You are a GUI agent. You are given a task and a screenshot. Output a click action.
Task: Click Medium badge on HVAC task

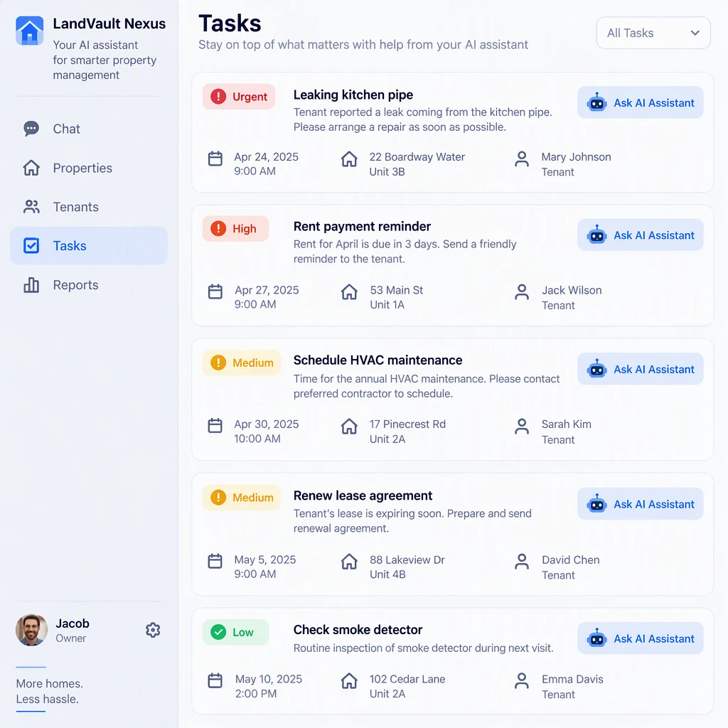tap(242, 363)
